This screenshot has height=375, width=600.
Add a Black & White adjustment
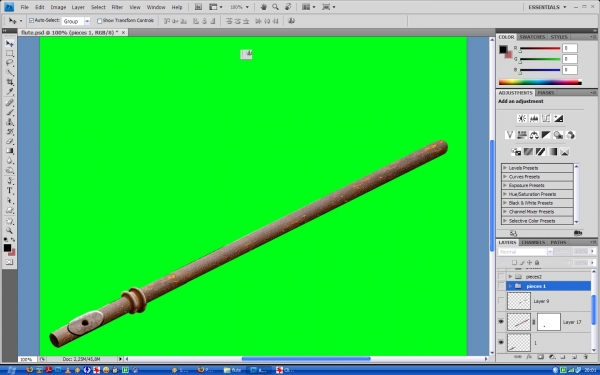(546, 135)
